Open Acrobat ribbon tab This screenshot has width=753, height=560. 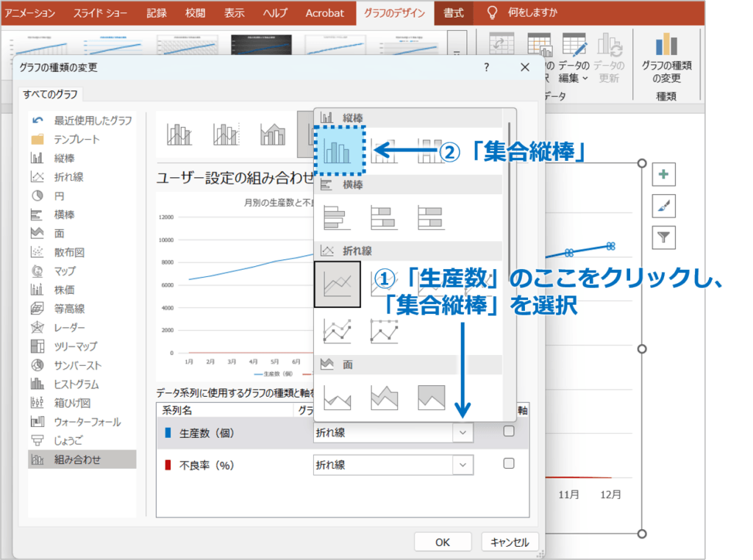(324, 13)
